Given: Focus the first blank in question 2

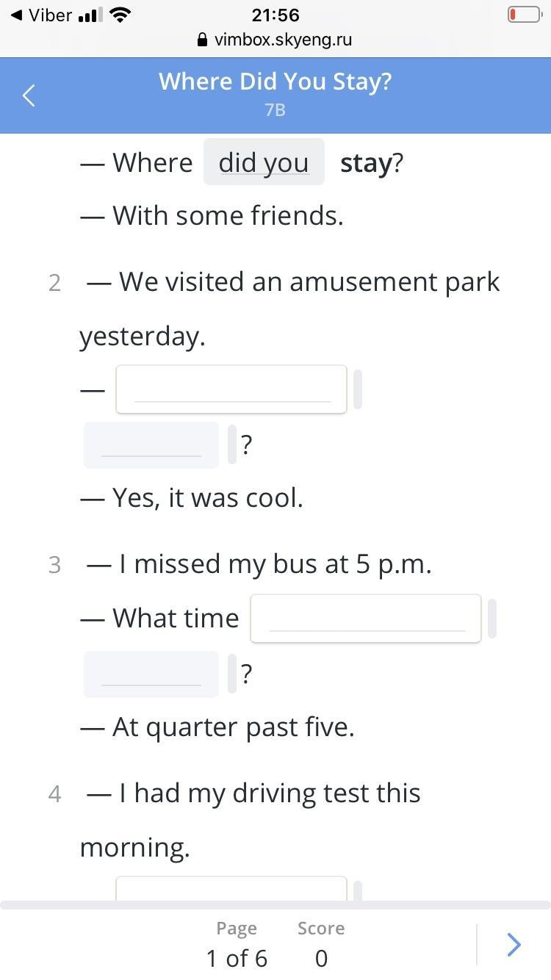Looking at the screenshot, I should (x=231, y=389).
